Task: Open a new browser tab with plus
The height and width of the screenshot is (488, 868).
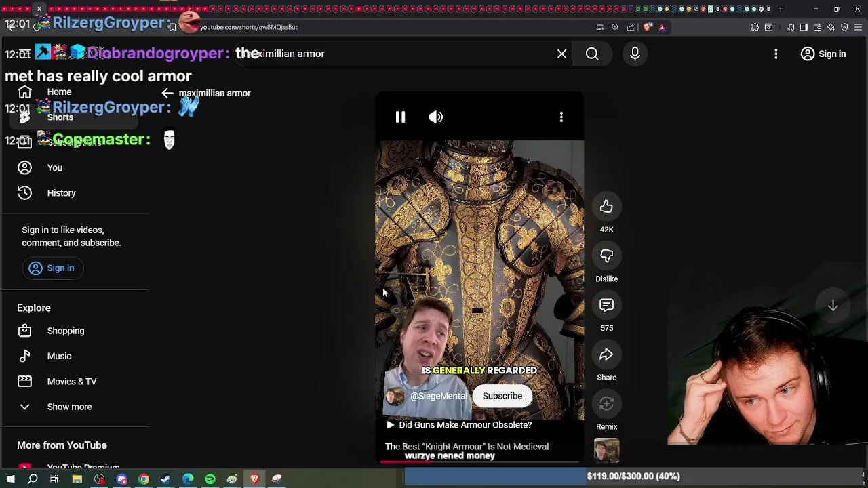Action: click(781, 9)
